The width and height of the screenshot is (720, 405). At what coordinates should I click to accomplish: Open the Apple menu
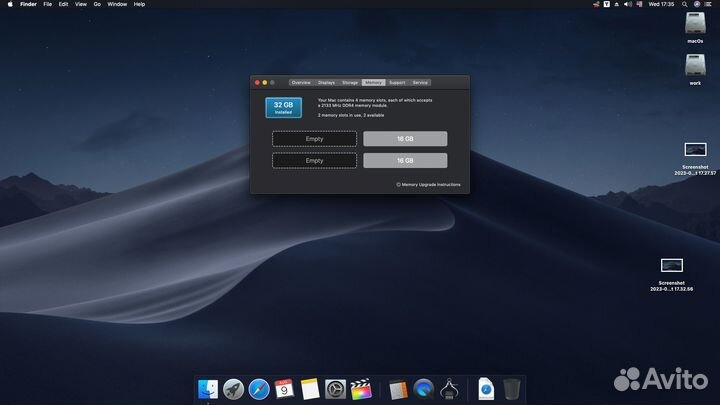tap(10, 4)
